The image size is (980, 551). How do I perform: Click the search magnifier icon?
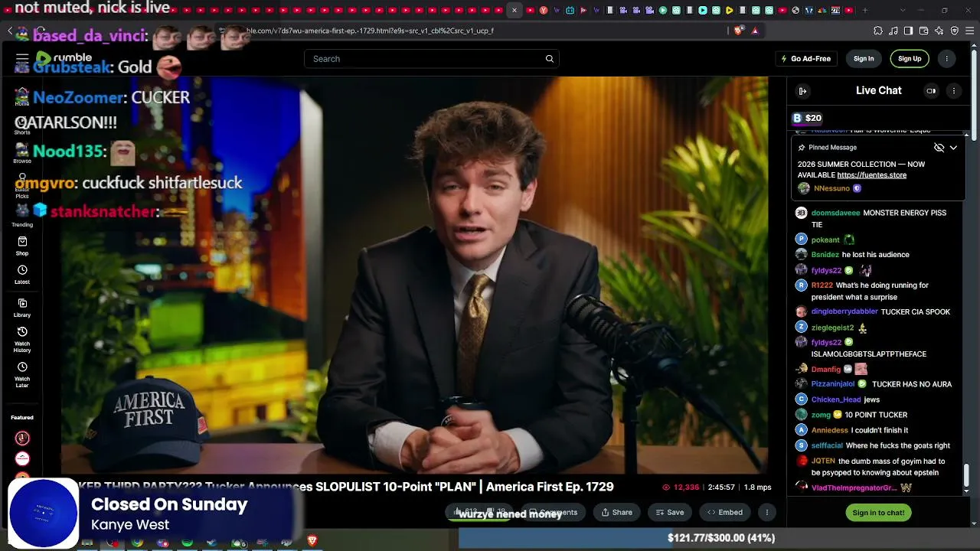click(x=549, y=59)
